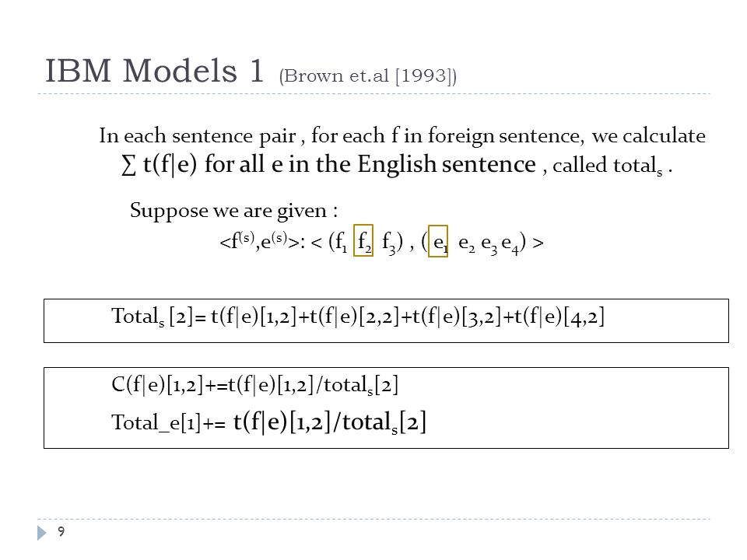Click the f1 term in the sentence pair

click(341, 242)
